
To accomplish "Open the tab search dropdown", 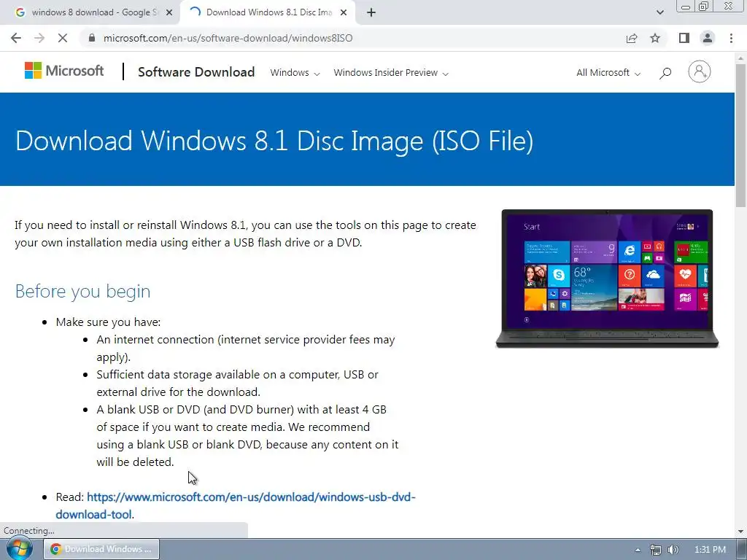I will [x=659, y=12].
